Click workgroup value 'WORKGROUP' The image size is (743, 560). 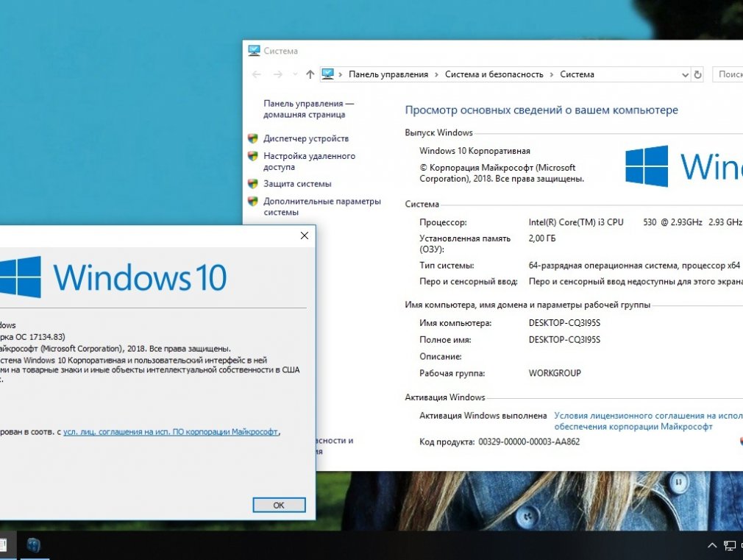click(x=555, y=373)
